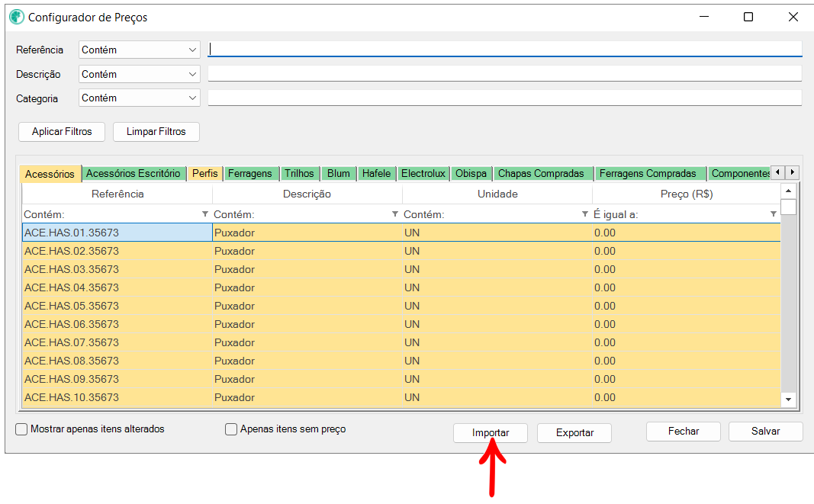Image resolution: width=814 pixels, height=504 pixels.
Task: Select the Acessórios tab
Action: tap(50, 174)
